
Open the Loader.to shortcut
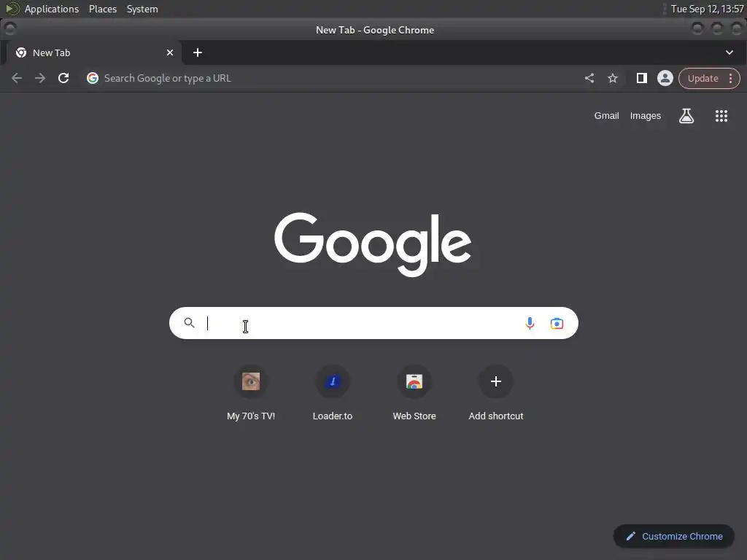coord(333,393)
